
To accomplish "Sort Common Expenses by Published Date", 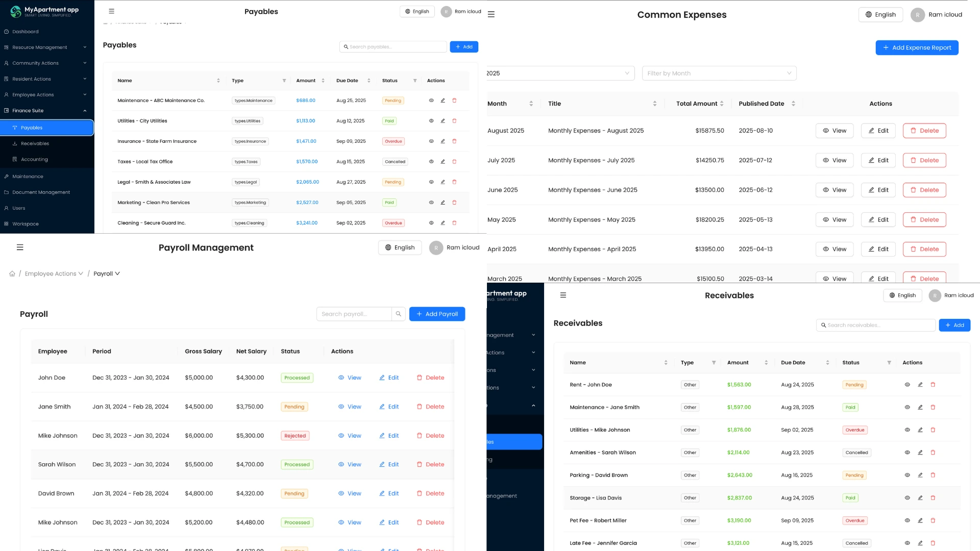I will pos(793,104).
